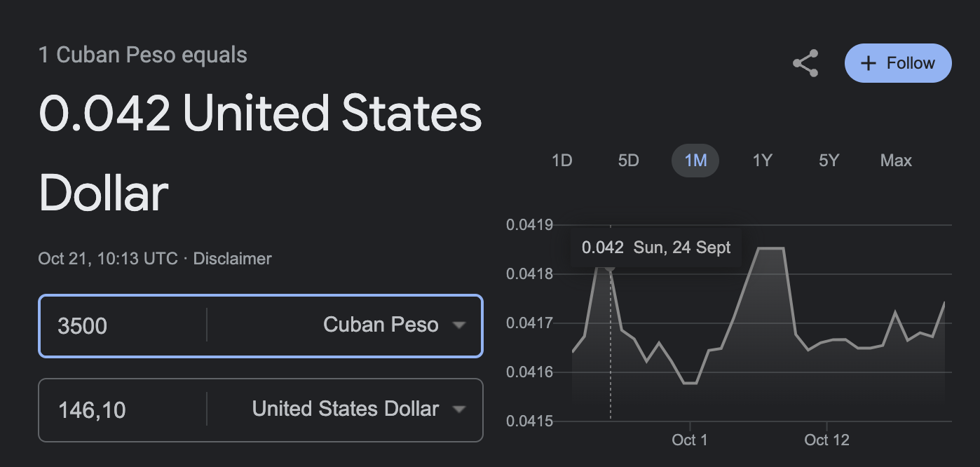Select the 1M time range
This screenshot has height=467, width=980.
695,161
